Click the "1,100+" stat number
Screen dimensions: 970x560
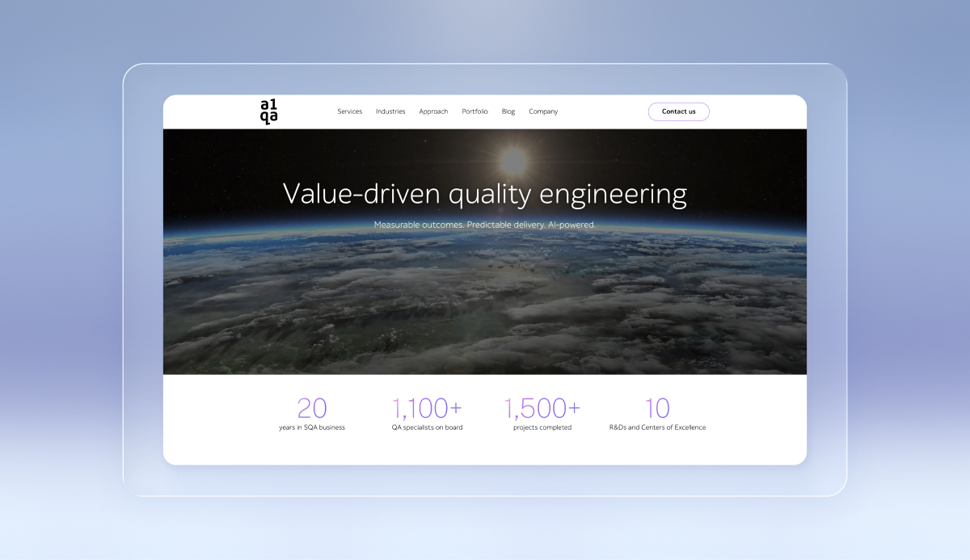click(x=427, y=408)
